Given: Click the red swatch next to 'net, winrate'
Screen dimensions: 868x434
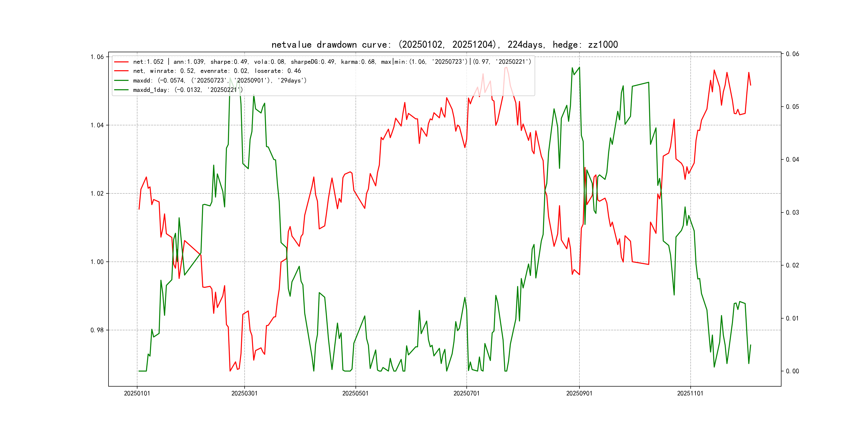Looking at the screenshot, I should [x=121, y=71].
